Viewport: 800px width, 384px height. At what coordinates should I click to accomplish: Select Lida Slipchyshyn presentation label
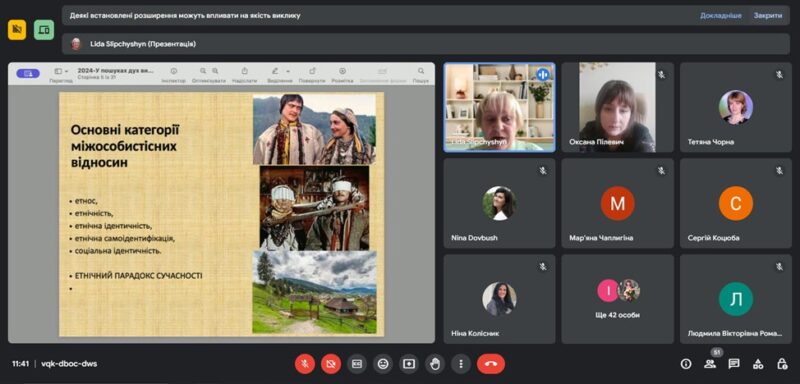click(x=143, y=44)
